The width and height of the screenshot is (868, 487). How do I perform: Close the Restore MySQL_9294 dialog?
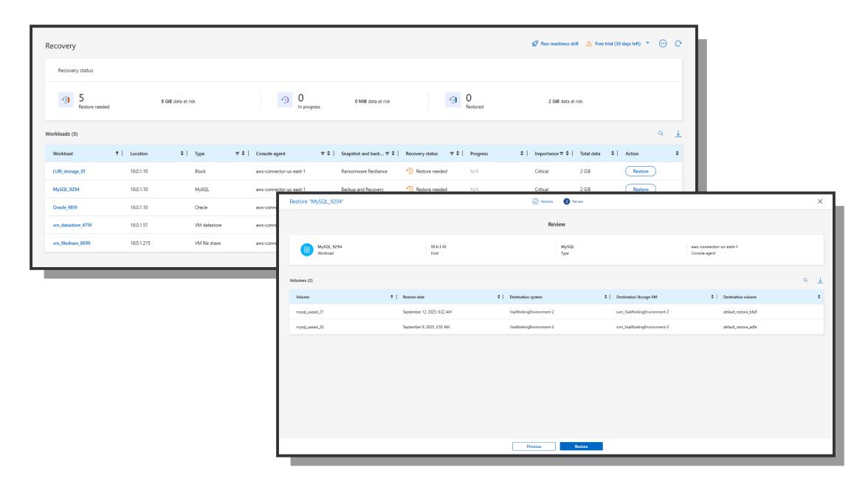point(820,201)
